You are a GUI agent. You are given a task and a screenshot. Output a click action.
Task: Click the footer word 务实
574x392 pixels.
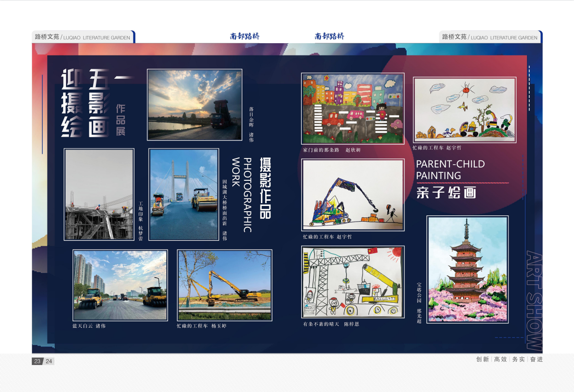pos(518,359)
